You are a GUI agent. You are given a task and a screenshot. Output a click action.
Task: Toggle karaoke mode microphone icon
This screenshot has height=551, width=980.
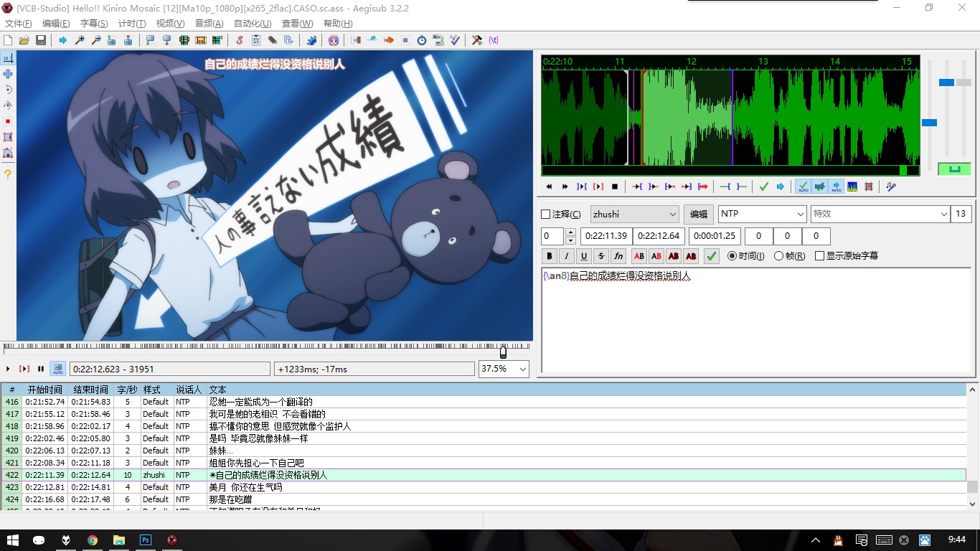891,187
